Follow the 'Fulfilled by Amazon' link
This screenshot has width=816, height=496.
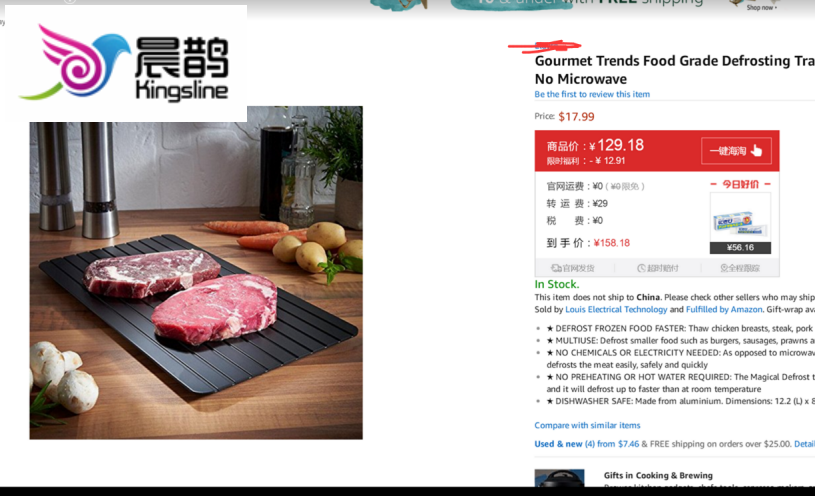pos(724,309)
